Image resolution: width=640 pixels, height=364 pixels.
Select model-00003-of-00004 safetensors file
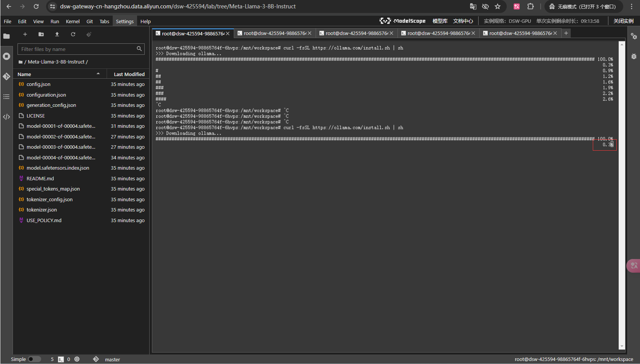pyautogui.click(x=81, y=147)
